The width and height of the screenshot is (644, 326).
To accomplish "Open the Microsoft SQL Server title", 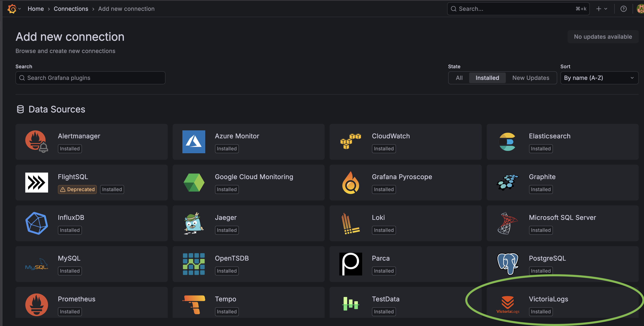I will point(562,217).
